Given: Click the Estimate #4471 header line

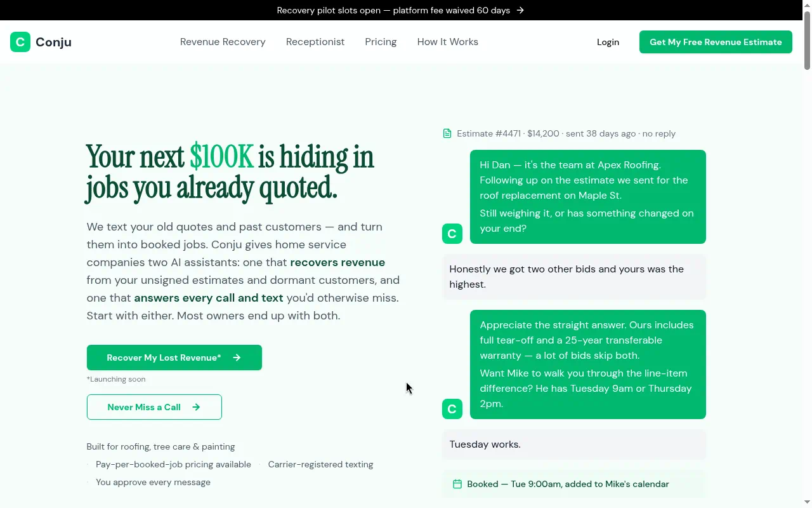Looking at the screenshot, I should (566, 133).
